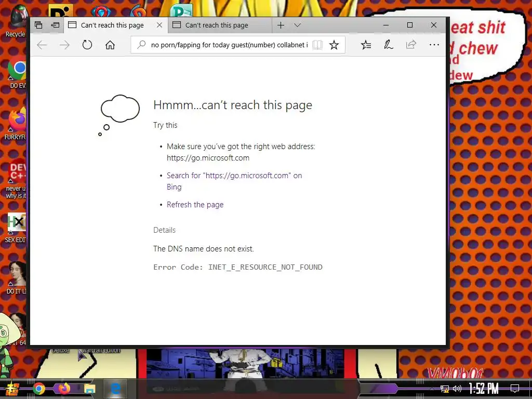Share this page icon
Screen dimensions: 532x399
click(x=411, y=45)
